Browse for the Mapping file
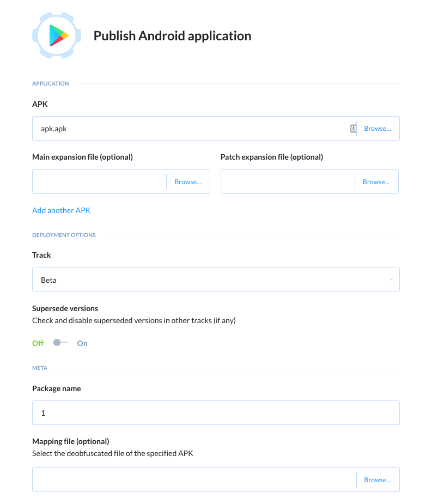432x504 pixels. click(378, 480)
